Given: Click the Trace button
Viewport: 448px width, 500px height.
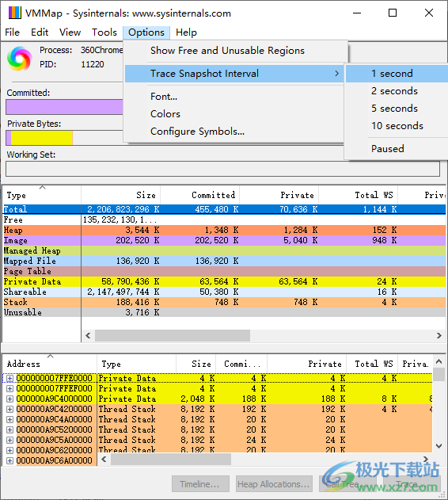Looking at the screenshot, I should point(412,484).
